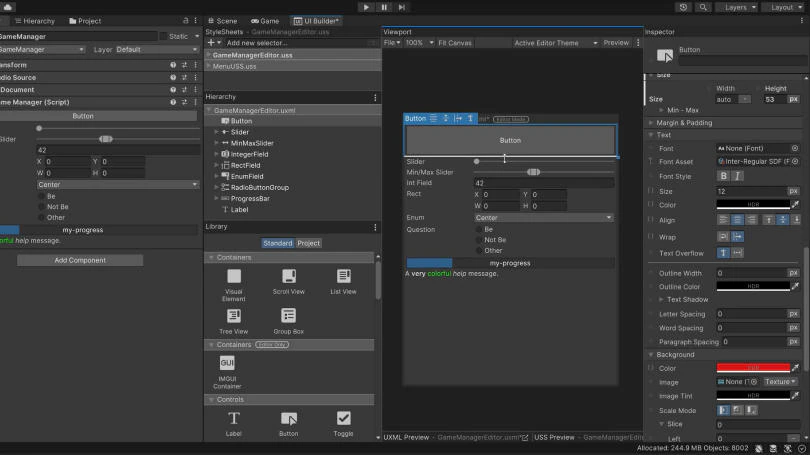This screenshot has width=810, height=455.
Task: Click the Min/Max Slider handle in canvas
Action: tap(533, 172)
